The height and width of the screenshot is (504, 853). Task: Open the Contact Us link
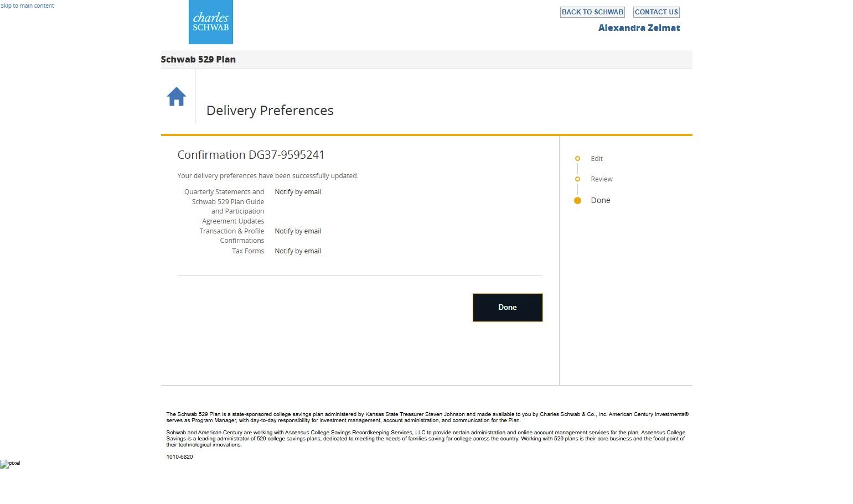click(x=656, y=12)
